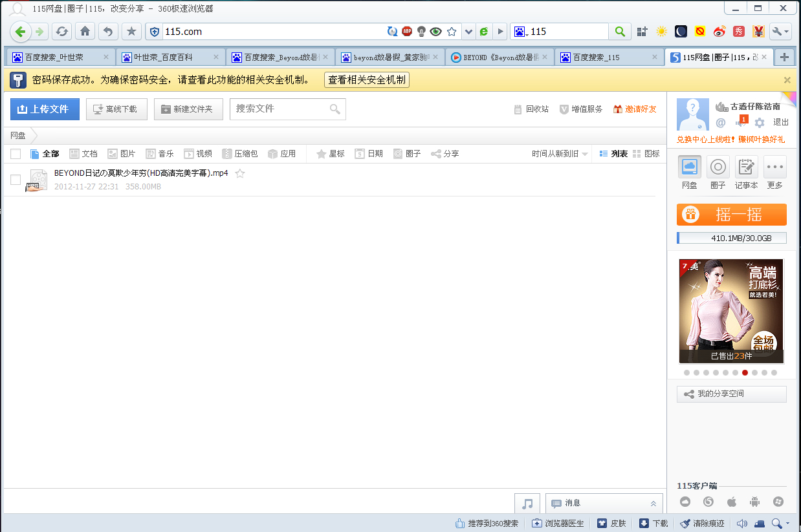
Task: Switch to 图标 icon view
Action: pyautogui.click(x=646, y=154)
